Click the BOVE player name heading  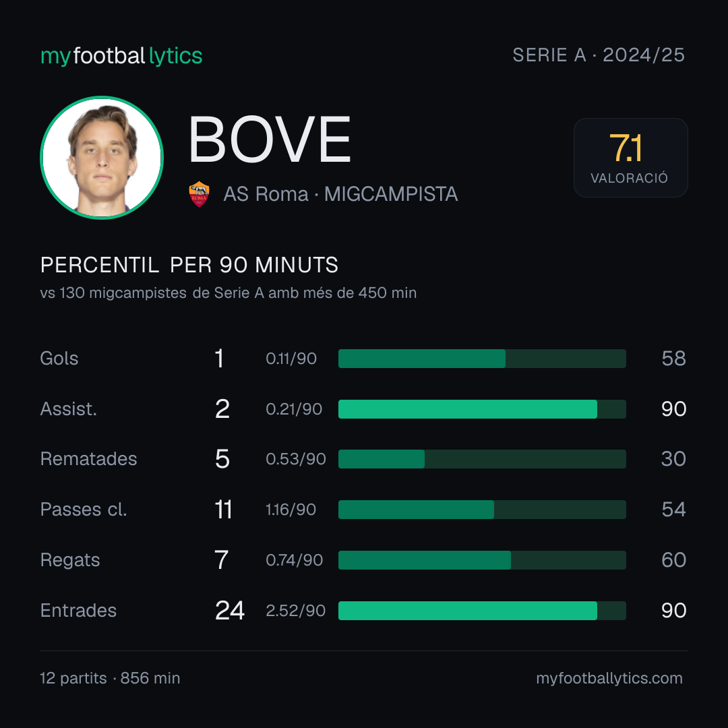(270, 140)
